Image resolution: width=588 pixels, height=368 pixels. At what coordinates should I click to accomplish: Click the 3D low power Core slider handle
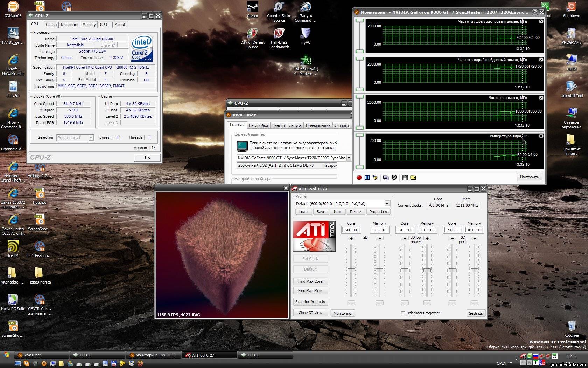405,270
